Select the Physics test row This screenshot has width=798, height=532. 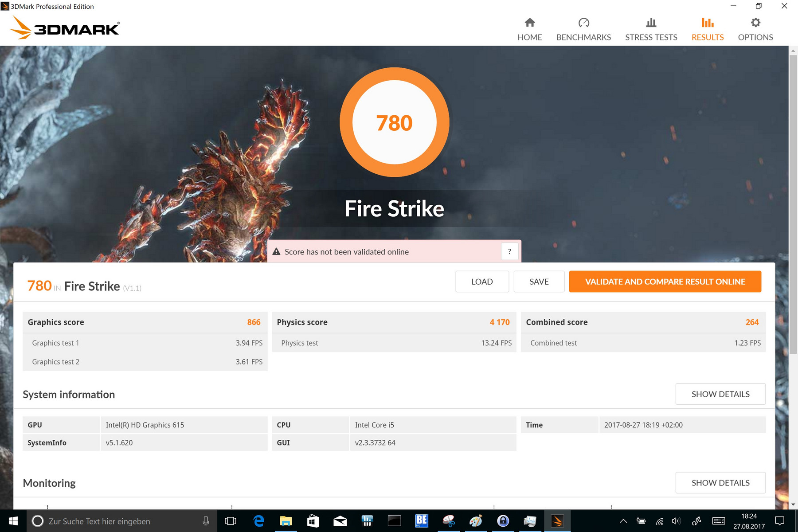394,343
